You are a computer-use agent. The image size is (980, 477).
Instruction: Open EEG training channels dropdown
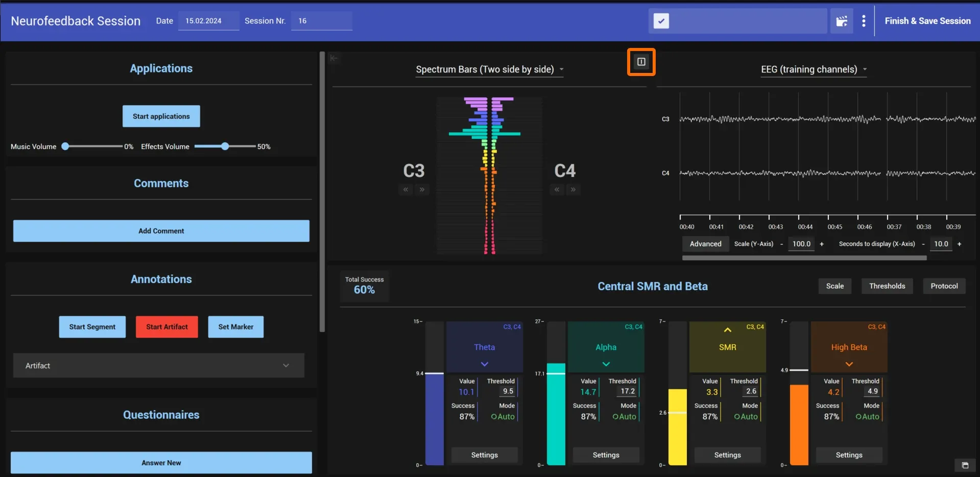[x=814, y=69]
